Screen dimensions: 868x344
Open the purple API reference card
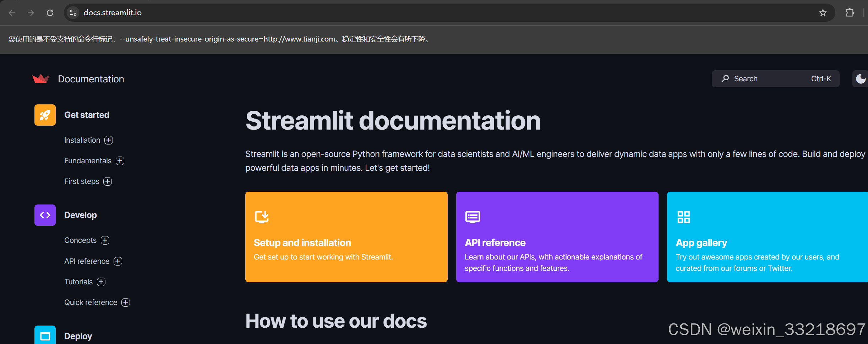click(557, 237)
